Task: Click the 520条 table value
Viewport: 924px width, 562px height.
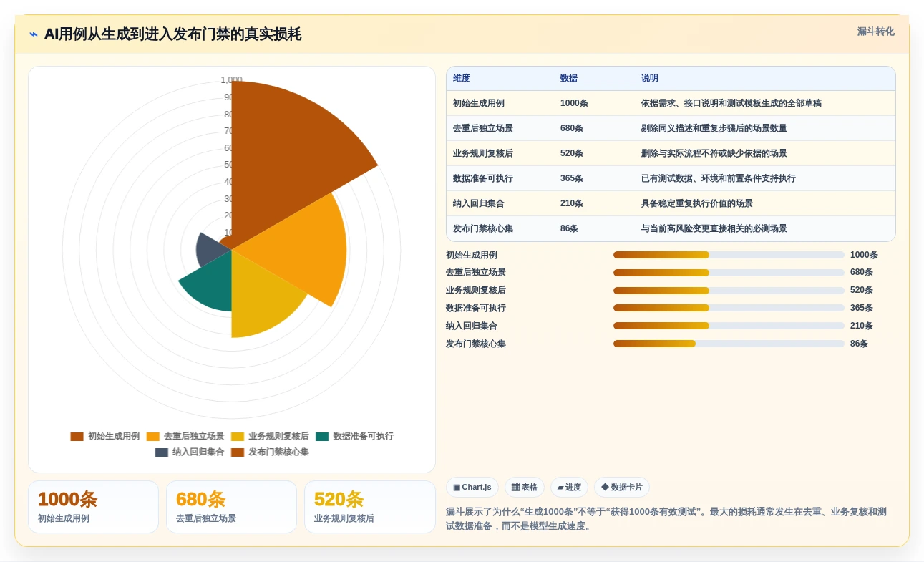Action: click(572, 154)
